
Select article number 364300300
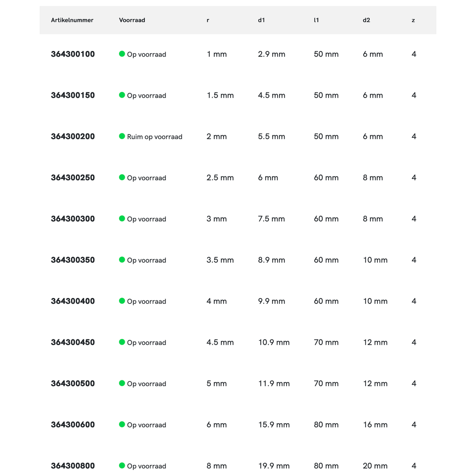coord(73,219)
